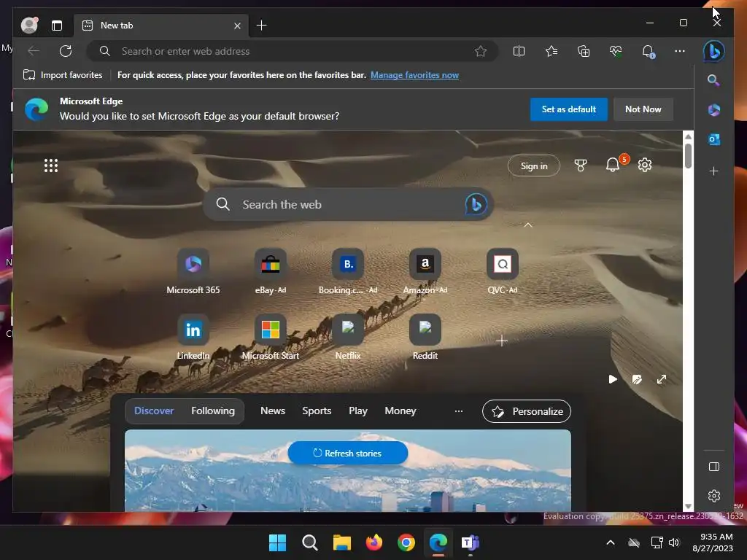The width and height of the screenshot is (747, 560).
Task: Switch to Money feed tab
Action: pyautogui.click(x=400, y=411)
